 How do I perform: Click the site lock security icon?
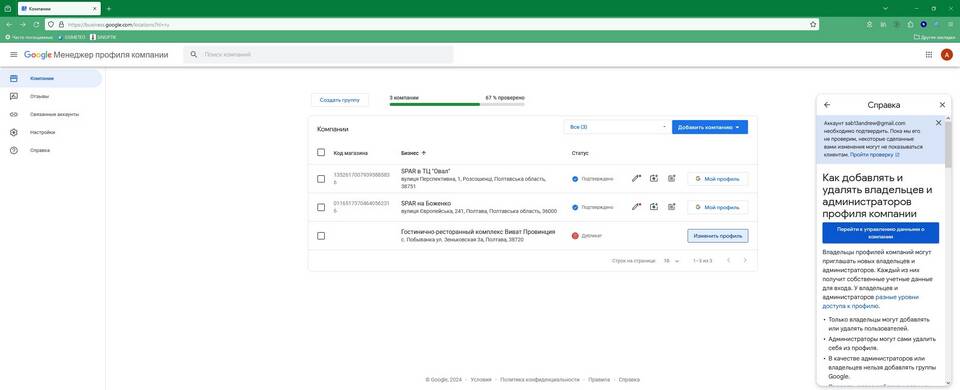pos(60,24)
